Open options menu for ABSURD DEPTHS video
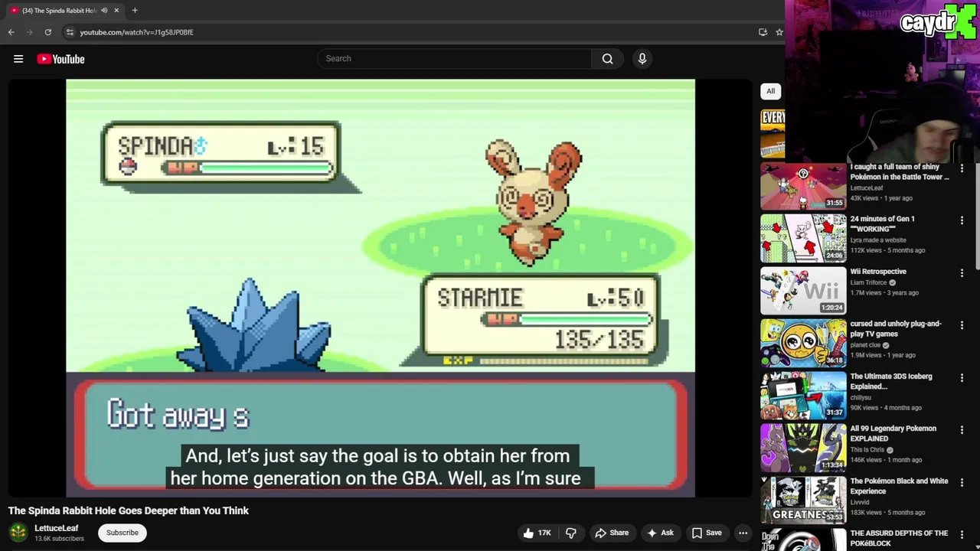 coord(962,534)
